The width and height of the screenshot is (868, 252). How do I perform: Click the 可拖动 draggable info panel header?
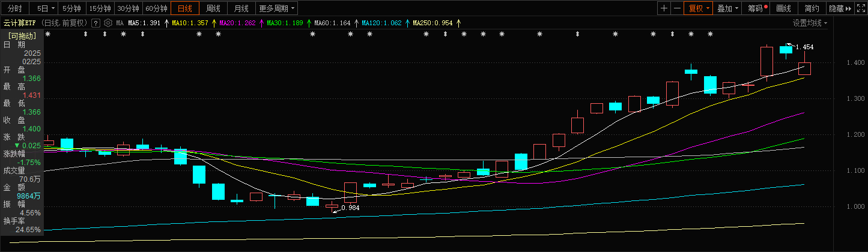[22, 35]
